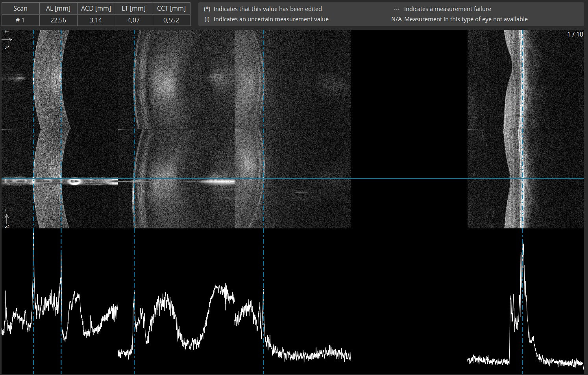Click the N/A measurement availability indicator
Image resolution: width=588 pixels, height=375 pixels.
(396, 19)
